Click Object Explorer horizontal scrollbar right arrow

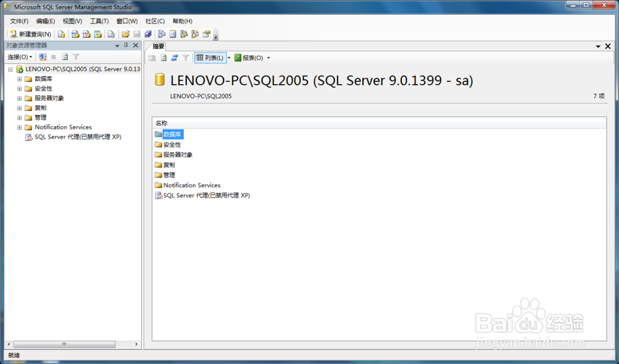(x=137, y=344)
